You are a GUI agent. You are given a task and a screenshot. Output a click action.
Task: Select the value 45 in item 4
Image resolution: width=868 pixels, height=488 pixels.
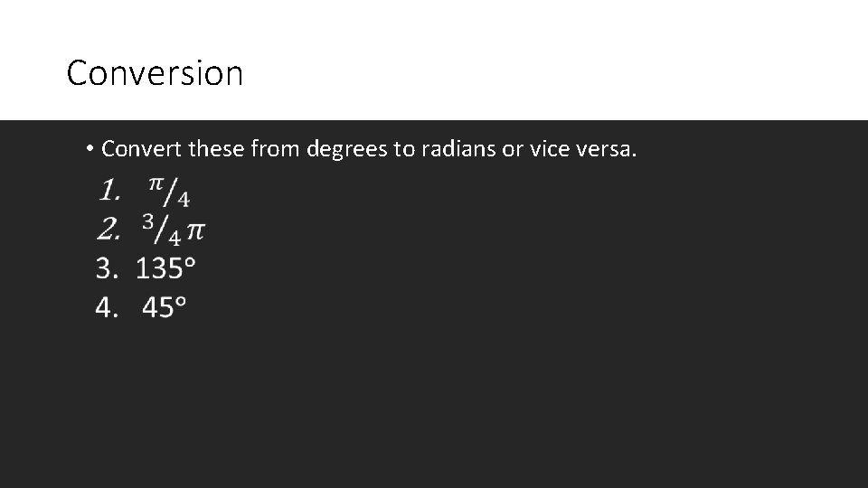[158, 308]
